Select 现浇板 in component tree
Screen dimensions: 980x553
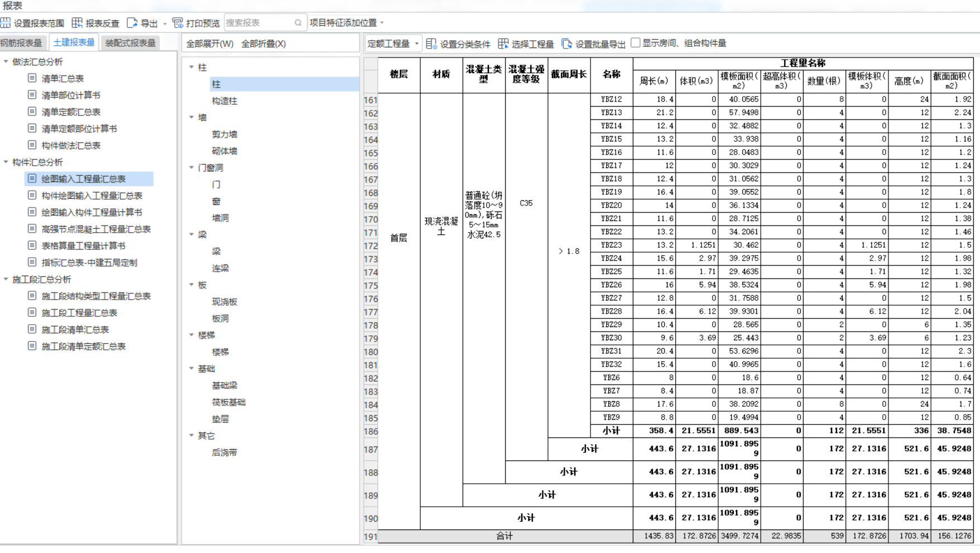coord(224,301)
